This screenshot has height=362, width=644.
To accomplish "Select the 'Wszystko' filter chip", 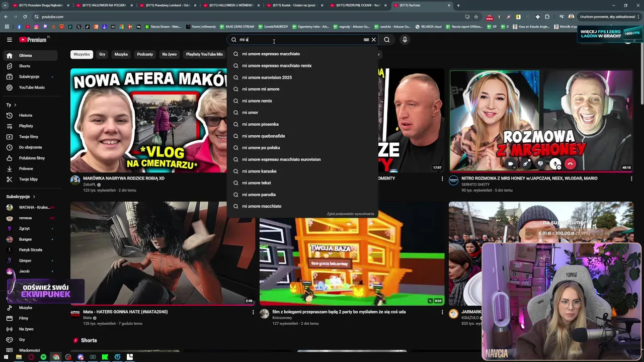I will pos(82,54).
